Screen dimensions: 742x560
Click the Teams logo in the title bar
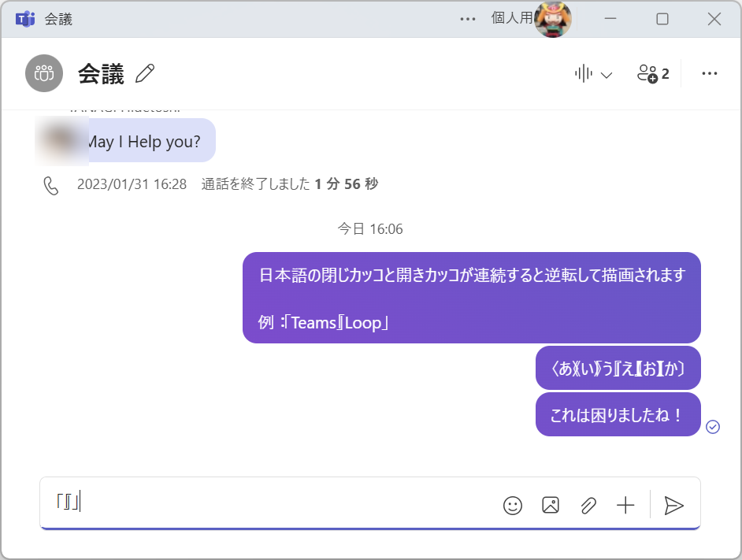[24, 19]
